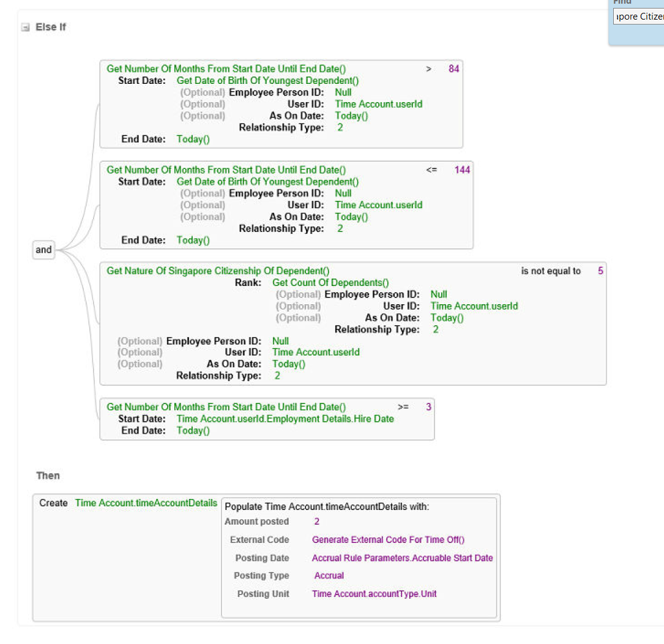
Task: Click the Create action label
Action: (x=53, y=503)
